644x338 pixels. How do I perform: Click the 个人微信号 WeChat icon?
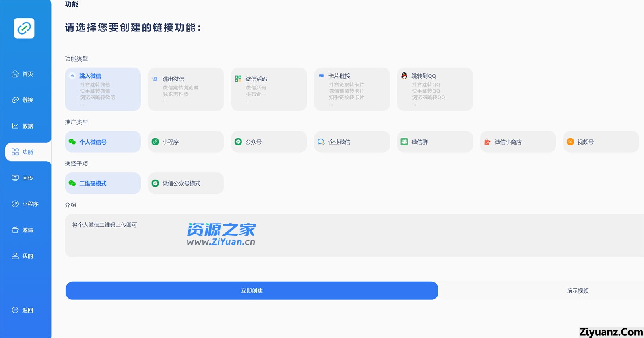coord(72,142)
